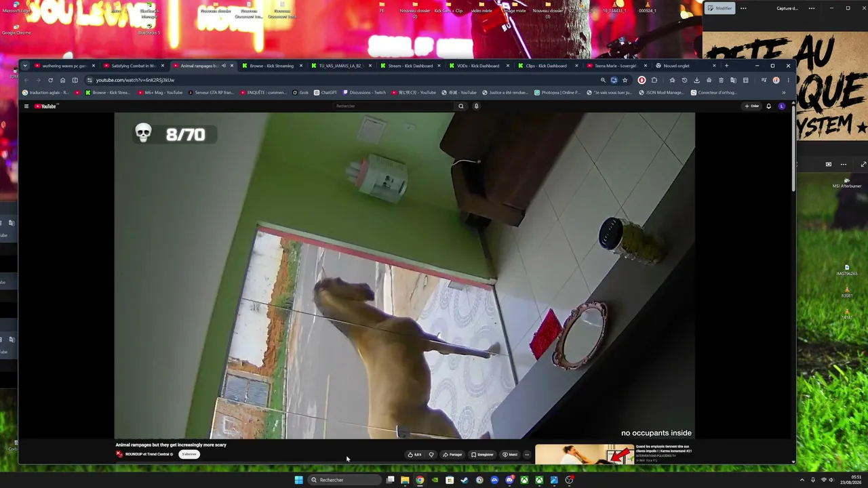Show more bookmarks with the chevron
The width and height of the screenshot is (868, 488).
[784, 93]
